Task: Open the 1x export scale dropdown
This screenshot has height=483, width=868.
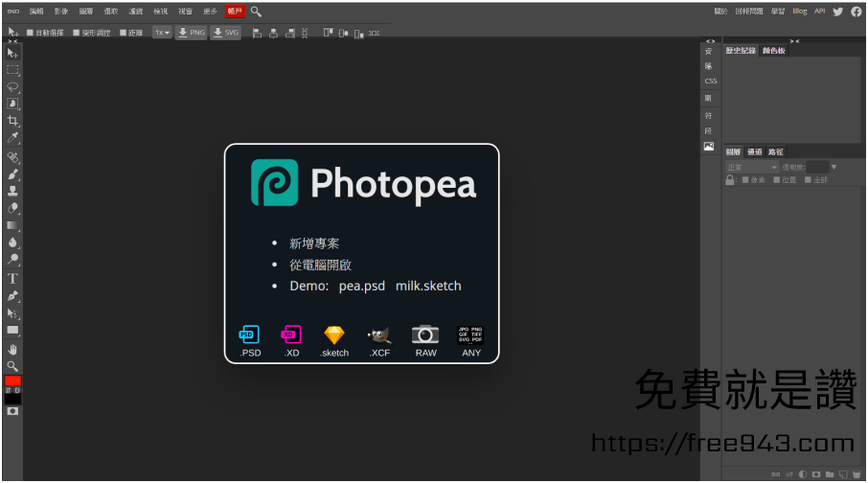Action: tap(162, 33)
